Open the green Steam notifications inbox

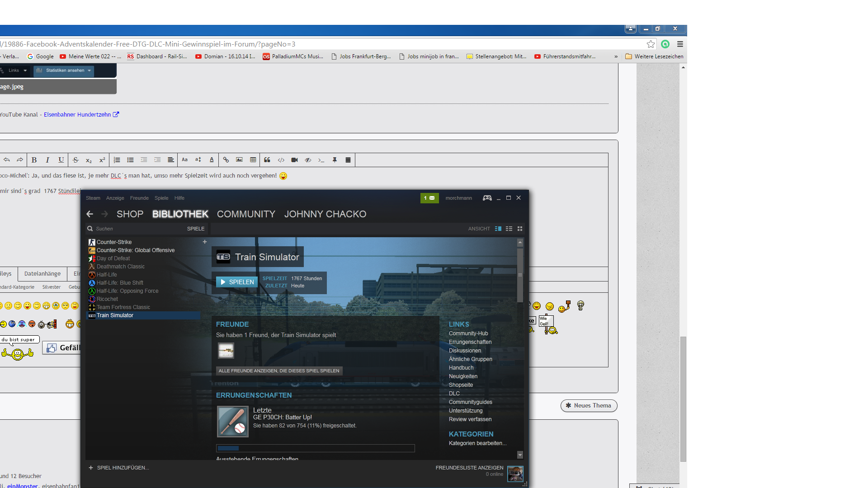tap(429, 198)
